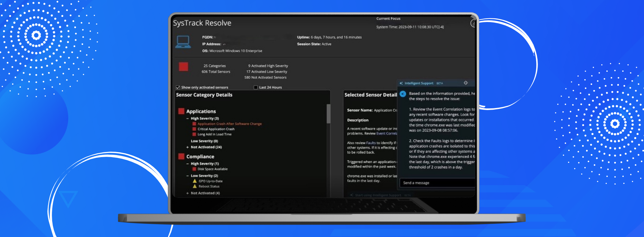
Task: Click yellow warning triangle beside GPO Up-to-Date
Action: tap(195, 181)
